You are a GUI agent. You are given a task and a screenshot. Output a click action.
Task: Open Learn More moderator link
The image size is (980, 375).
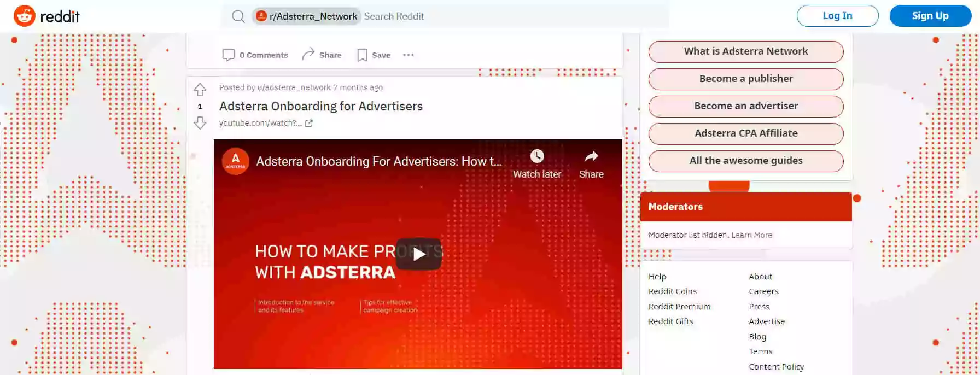pos(752,235)
